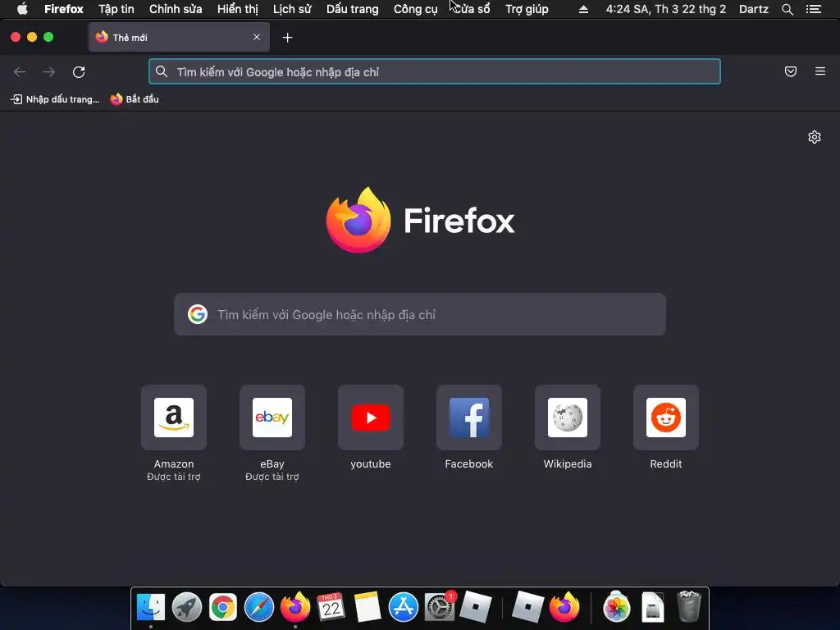Open App Store from the dock

(x=404, y=607)
